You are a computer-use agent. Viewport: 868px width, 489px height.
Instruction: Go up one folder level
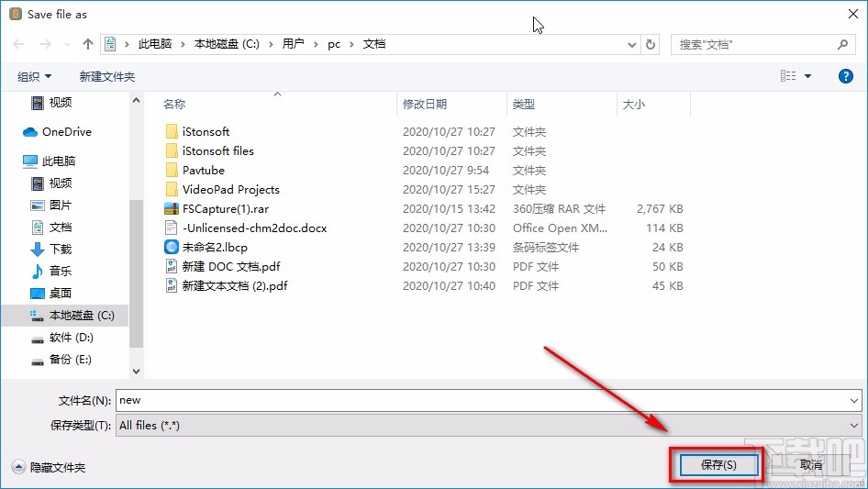pyautogui.click(x=87, y=44)
